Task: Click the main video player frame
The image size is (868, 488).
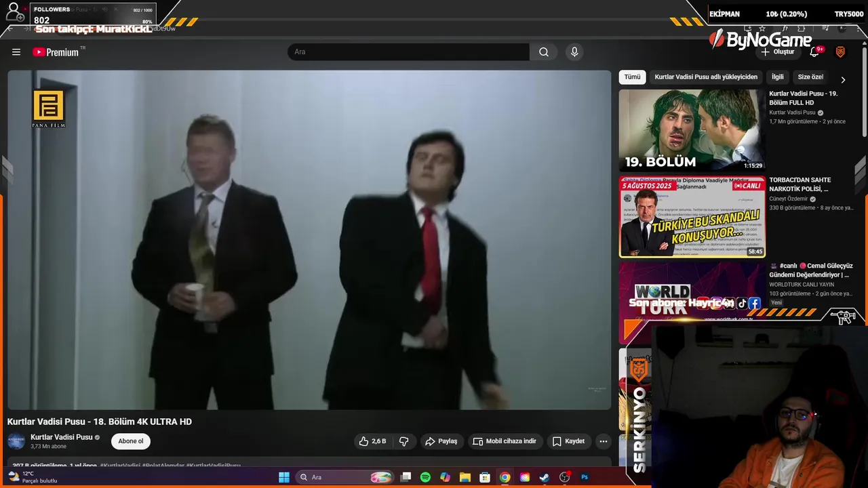Action: point(309,240)
